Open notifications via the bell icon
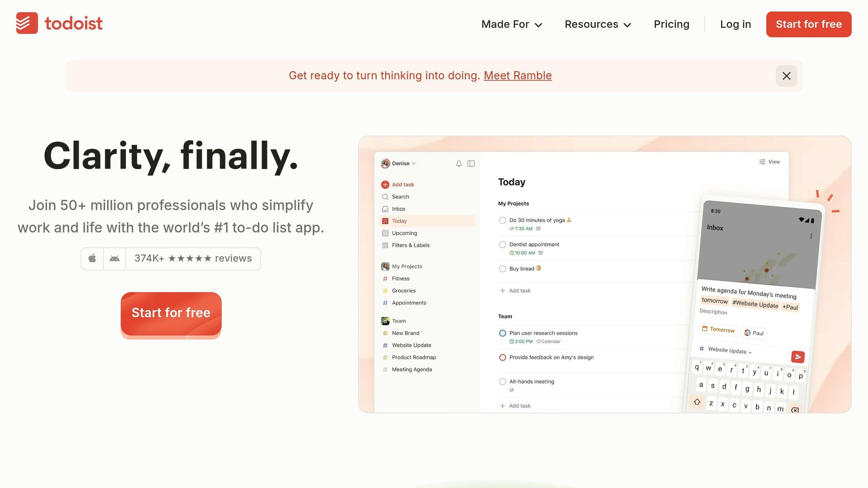This screenshot has height=488, width=868. point(459,164)
